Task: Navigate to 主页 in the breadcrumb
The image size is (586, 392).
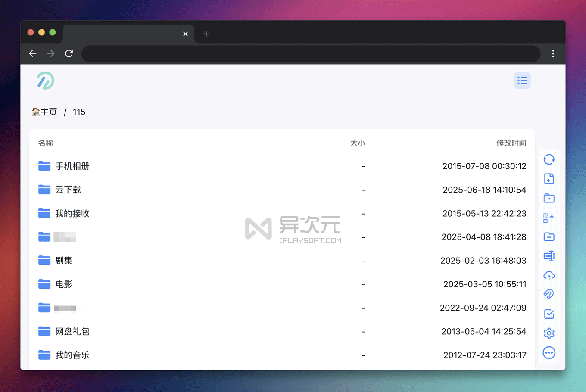Action: [x=44, y=112]
